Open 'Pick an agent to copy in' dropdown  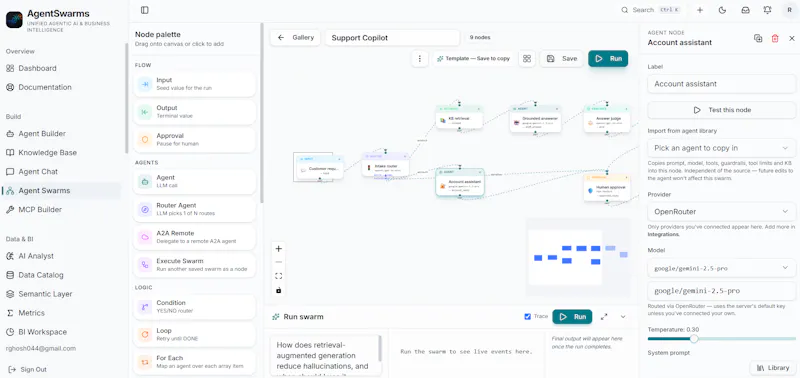coord(721,148)
